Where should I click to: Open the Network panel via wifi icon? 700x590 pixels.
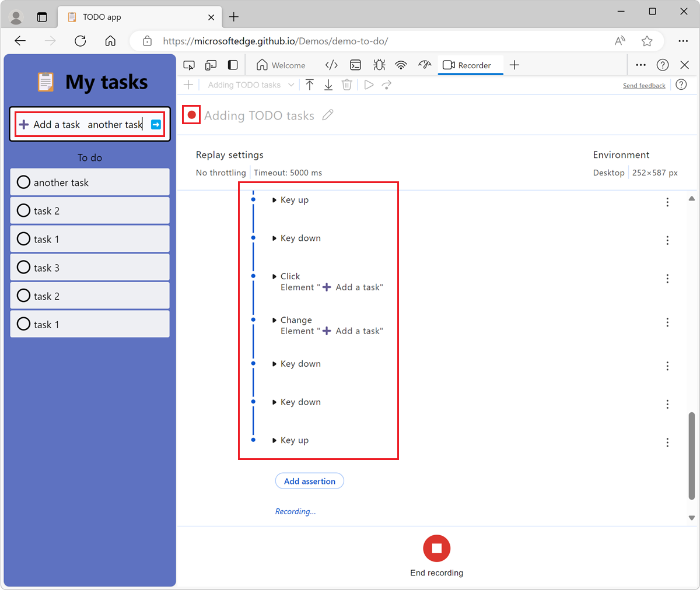click(x=401, y=65)
